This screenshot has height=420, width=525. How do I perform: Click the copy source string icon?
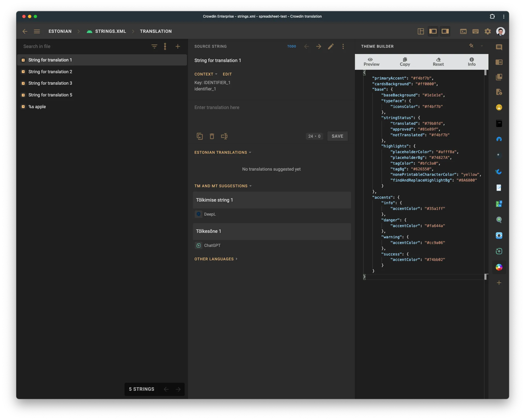click(200, 136)
